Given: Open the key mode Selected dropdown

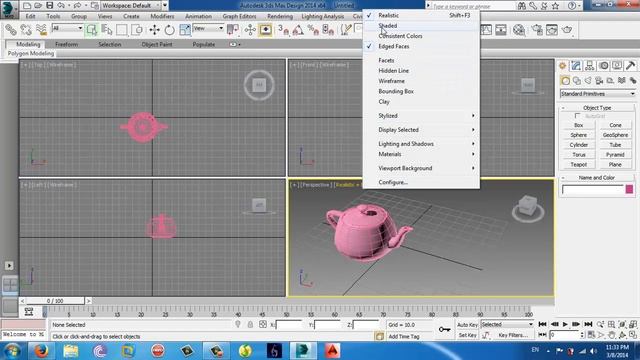Looking at the screenshot, I should [507, 324].
